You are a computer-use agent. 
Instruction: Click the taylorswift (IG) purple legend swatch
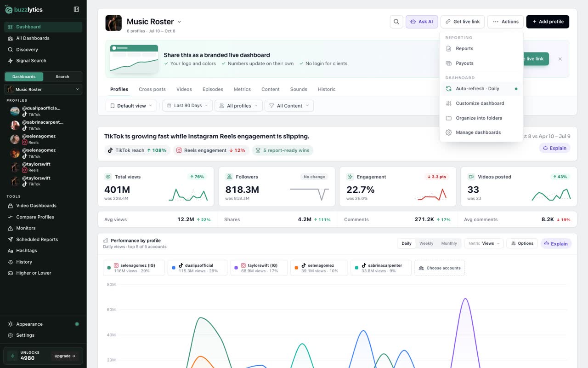pyautogui.click(x=236, y=267)
